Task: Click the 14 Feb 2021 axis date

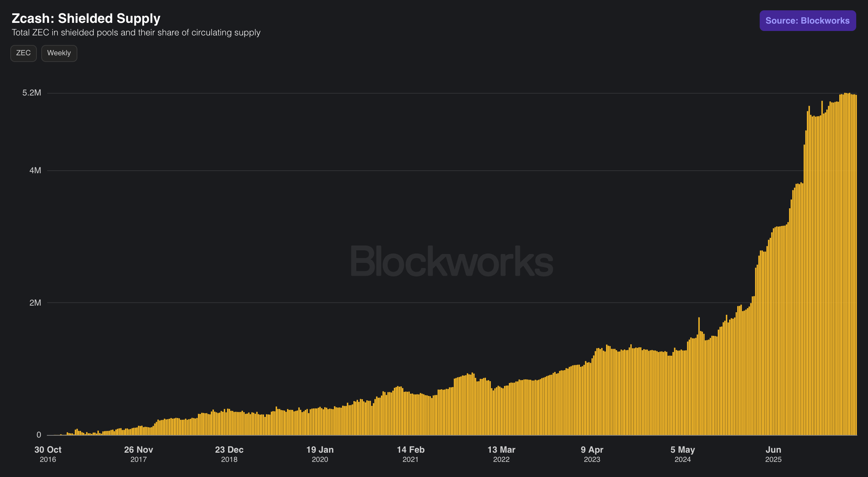Action: (x=410, y=454)
